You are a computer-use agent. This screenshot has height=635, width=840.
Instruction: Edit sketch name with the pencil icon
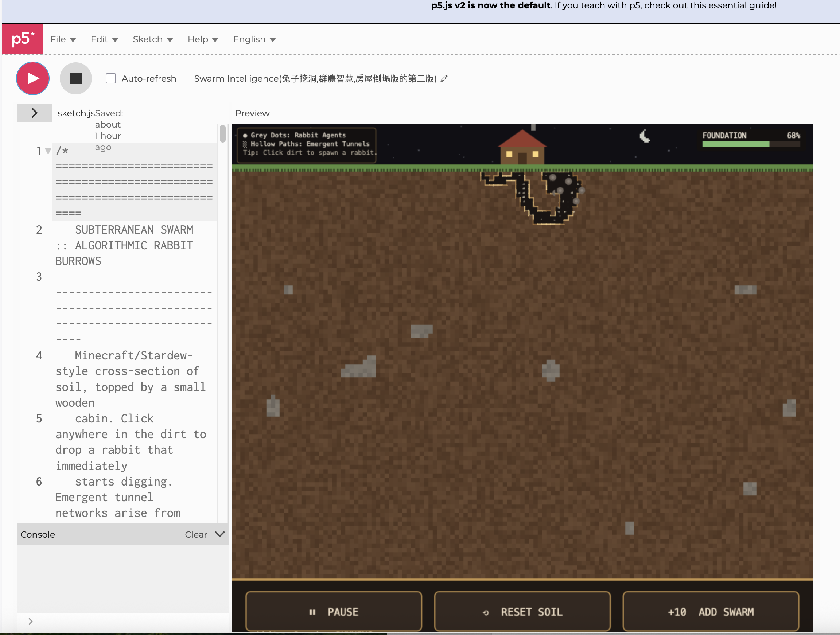click(x=444, y=79)
